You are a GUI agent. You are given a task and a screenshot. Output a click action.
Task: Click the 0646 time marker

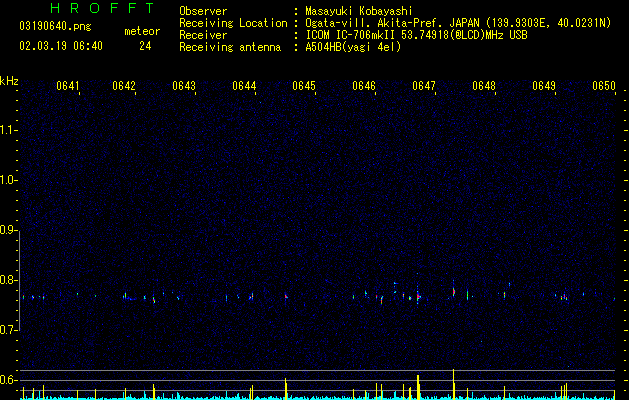[364, 85]
